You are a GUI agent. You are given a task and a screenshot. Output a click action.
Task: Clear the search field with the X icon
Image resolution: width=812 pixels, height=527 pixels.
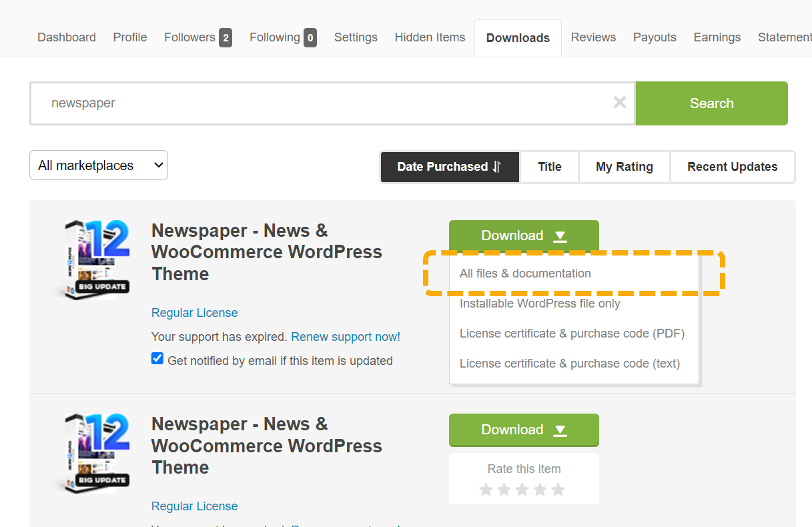coord(620,103)
